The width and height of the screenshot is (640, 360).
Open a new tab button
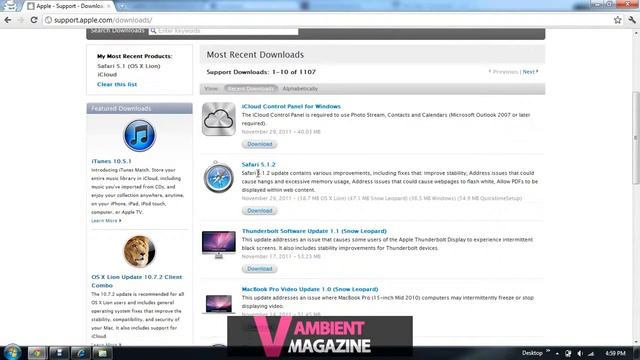point(122,6)
